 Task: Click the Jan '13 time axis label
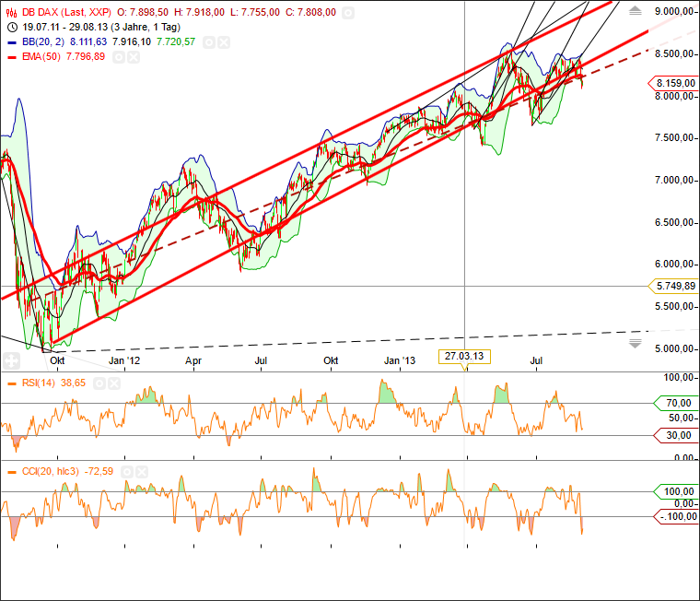pyautogui.click(x=400, y=360)
